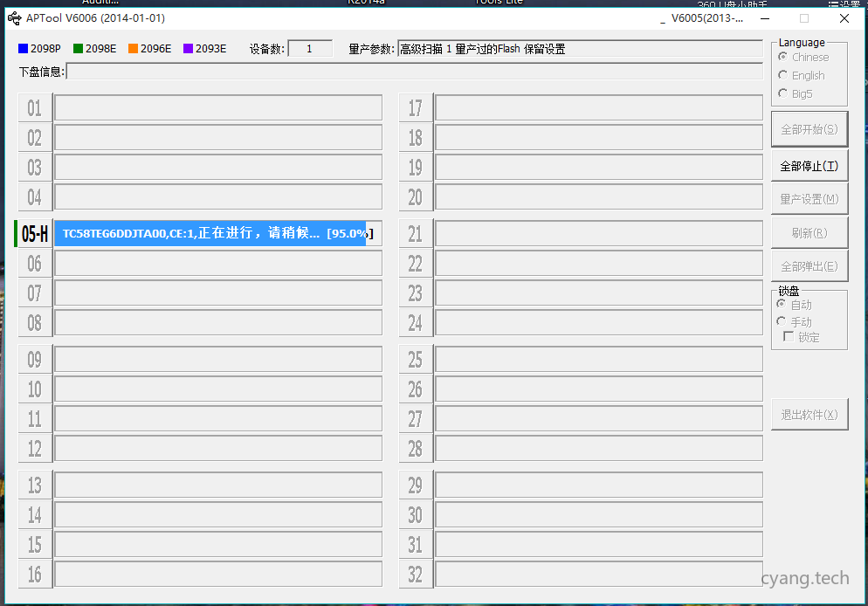The height and width of the screenshot is (606, 868).
Task: Click port number 21 button
Action: tap(415, 233)
